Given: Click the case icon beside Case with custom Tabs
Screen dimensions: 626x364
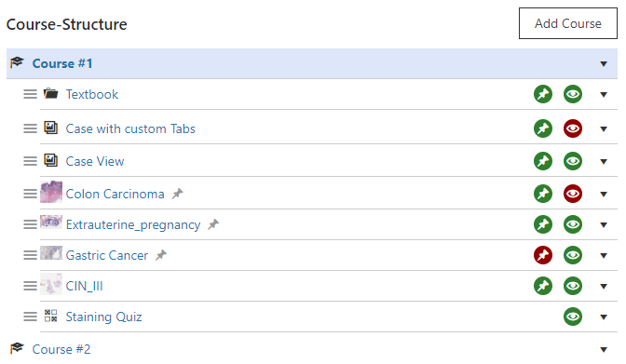Looking at the screenshot, I should (x=50, y=128).
